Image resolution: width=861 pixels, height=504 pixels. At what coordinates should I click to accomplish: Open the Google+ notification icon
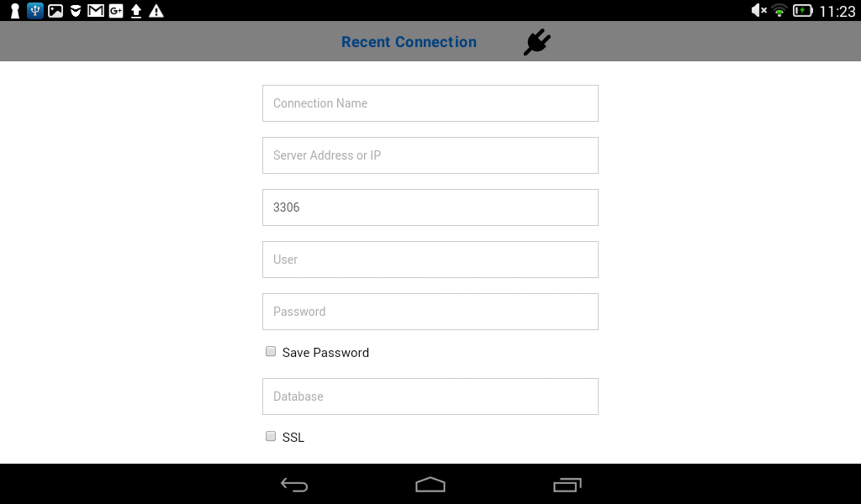(116, 10)
